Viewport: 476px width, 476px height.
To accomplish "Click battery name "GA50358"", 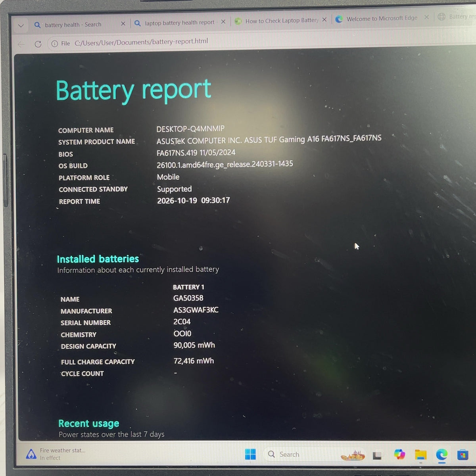I will click(x=188, y=298).
